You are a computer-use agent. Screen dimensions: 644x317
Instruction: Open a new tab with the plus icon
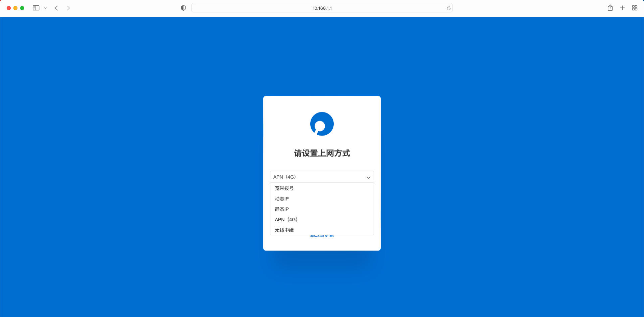[x=623, y=8]
